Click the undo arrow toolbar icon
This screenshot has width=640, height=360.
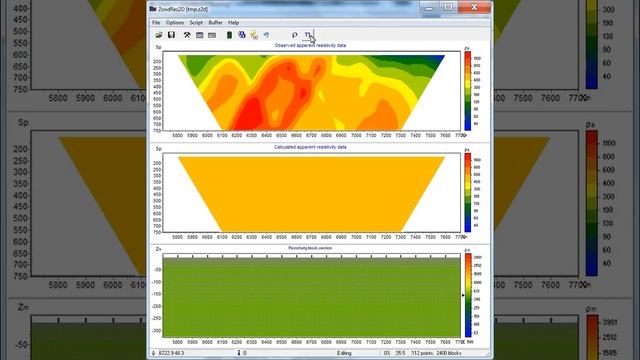tap(266, 35)
